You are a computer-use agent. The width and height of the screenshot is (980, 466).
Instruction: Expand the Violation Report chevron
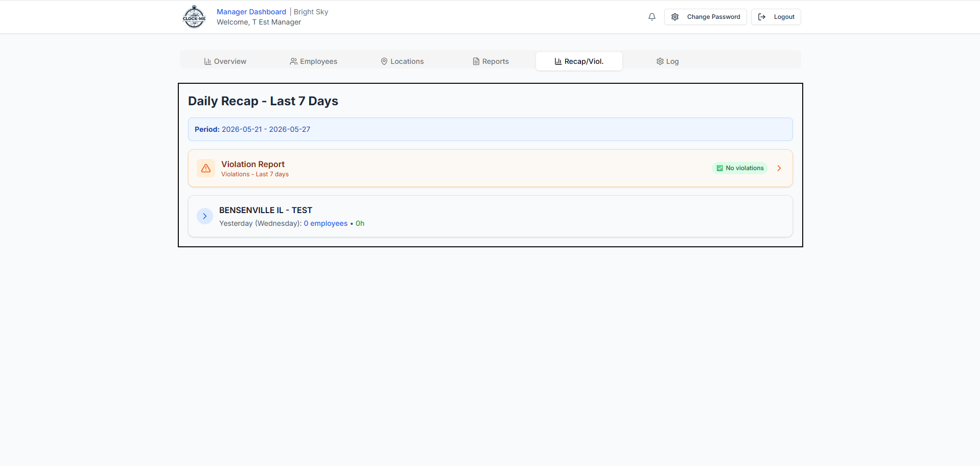click(779, 168)
